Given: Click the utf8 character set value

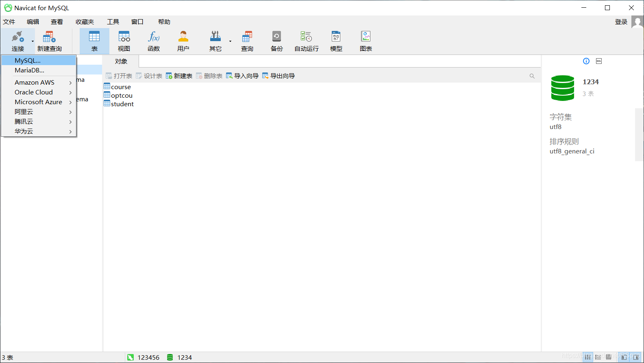Looking at the screenshot, I should [555, 127].
